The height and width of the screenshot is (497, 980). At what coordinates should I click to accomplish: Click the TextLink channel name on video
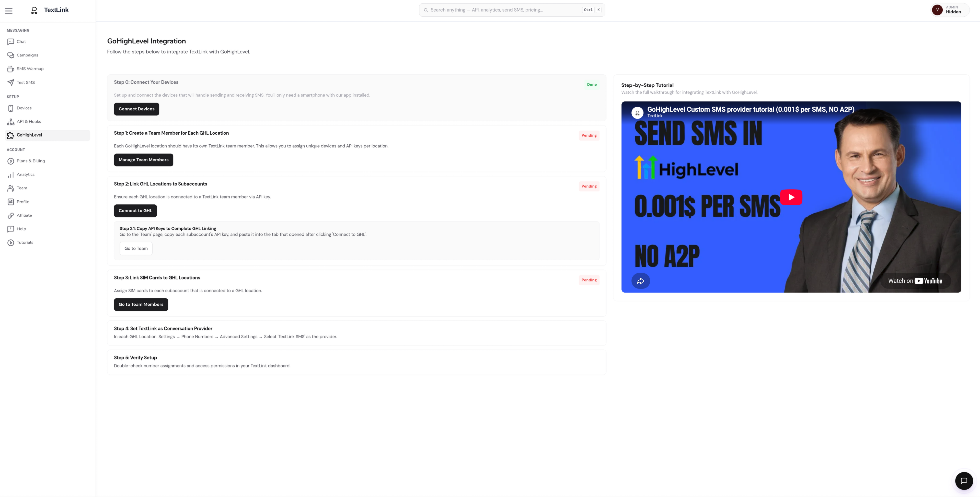[x=655, y=116]
